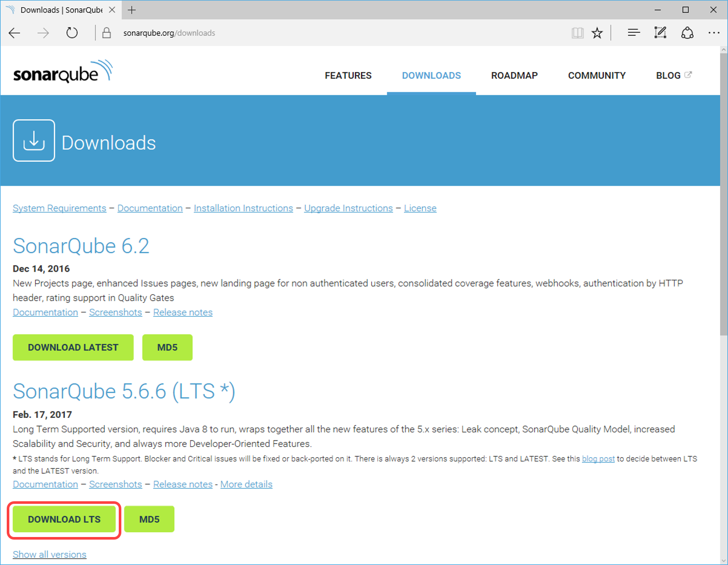728x565 pixels.
Task: Open Screenshots link under SonarQube 5.6.6
Action: coord(116,484)
